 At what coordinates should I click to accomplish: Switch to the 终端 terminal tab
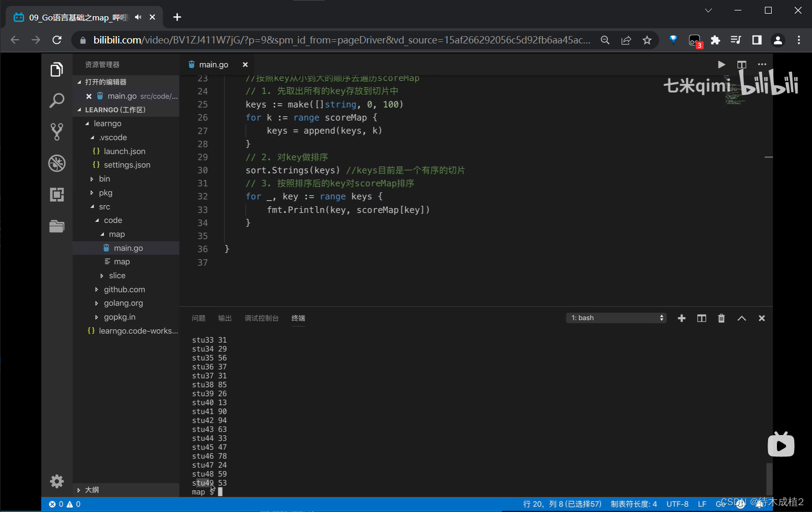pyautogui.click(x=298, y=318)
